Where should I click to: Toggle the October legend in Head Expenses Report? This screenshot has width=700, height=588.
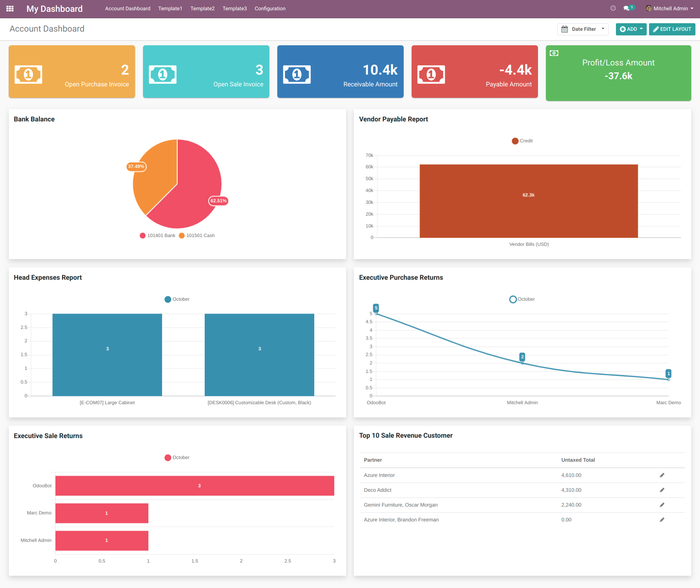pos(177,299)
